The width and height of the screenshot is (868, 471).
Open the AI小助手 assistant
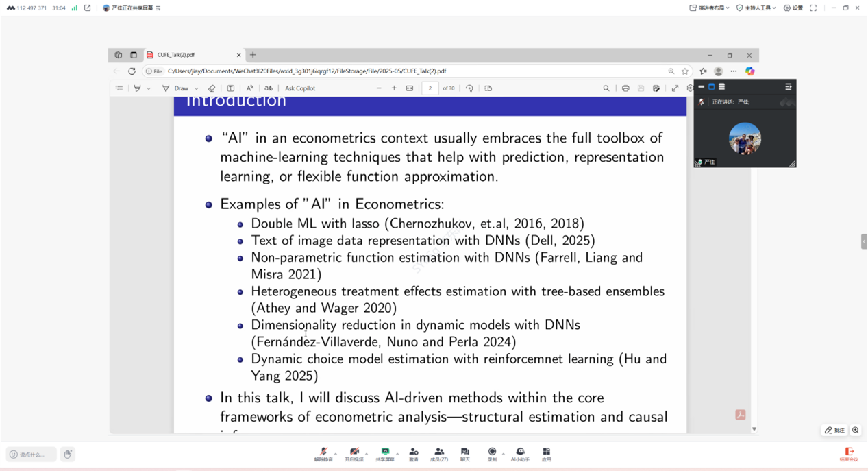(520, 454)
